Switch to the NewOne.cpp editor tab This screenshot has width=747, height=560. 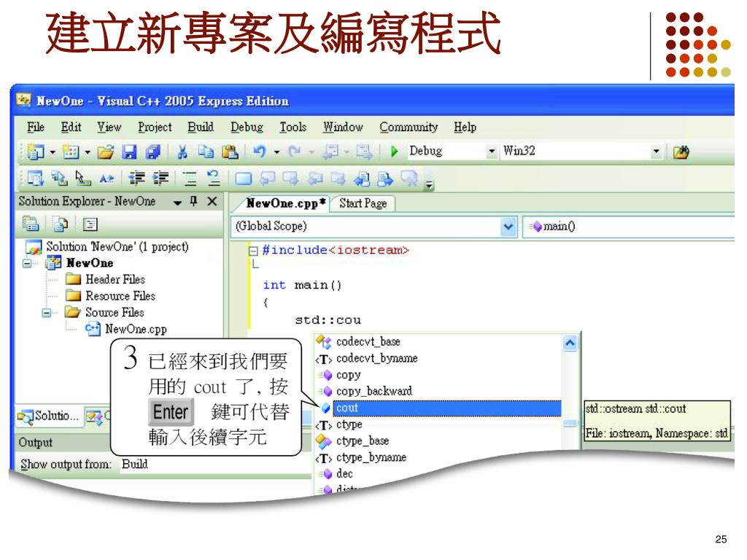click(x=285, y=203)
